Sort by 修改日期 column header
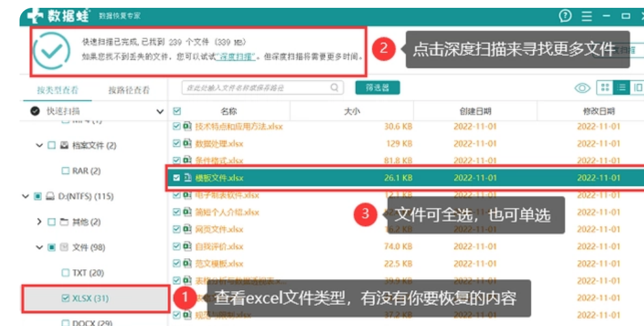The height and width of the screenshot is (326, 644). [599, 111]
